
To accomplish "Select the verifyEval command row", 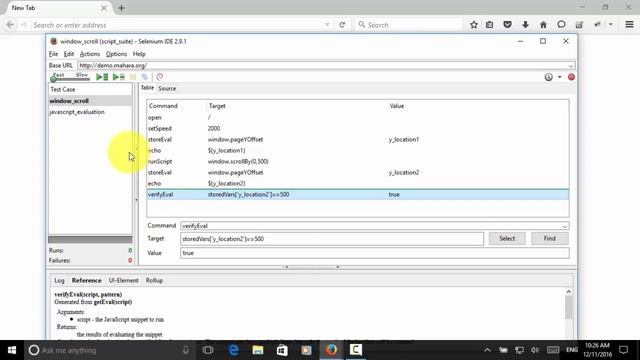I will point(358,195).
